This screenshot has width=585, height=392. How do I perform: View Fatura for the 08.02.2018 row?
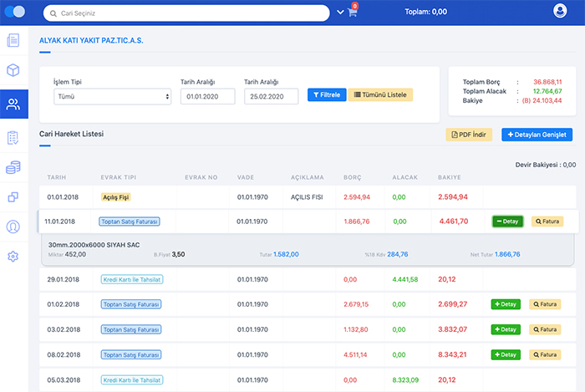tap(545, 354)
